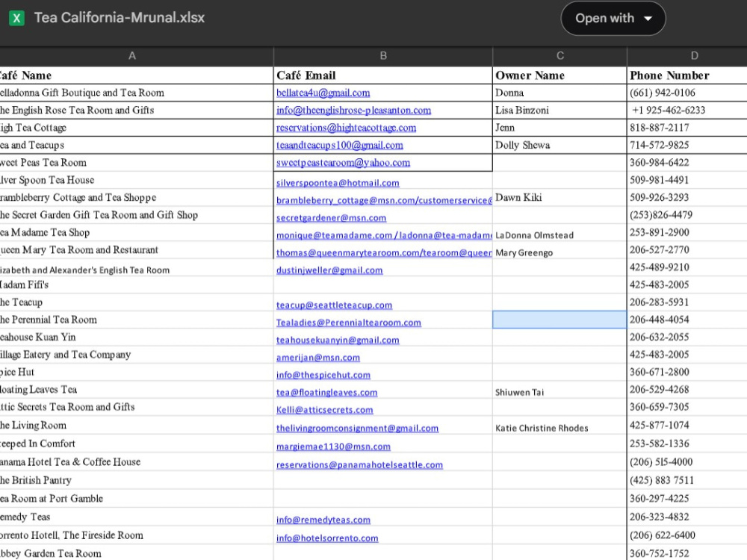Open teaandteacups100@gmail.com link
Image resolution: width=747 pixels, height=560 pixels.
340,146
